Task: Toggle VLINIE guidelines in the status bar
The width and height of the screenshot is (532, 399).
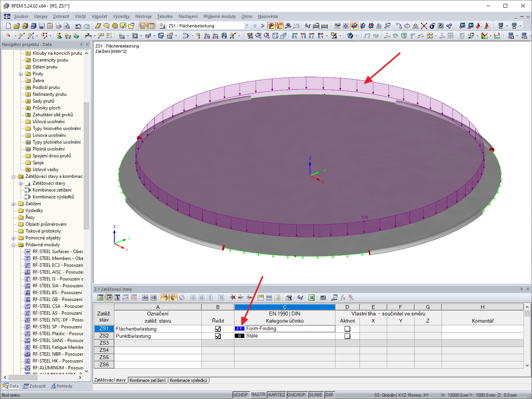Action: coord(316,395)
